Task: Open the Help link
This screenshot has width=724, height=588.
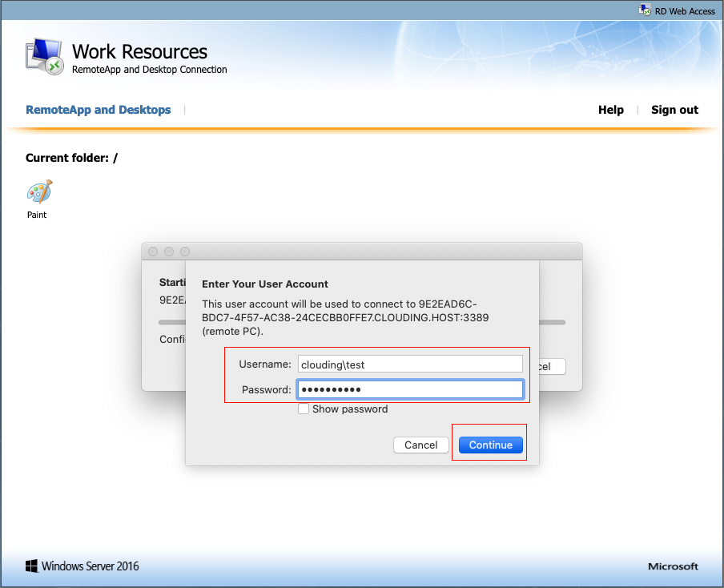Action: coord(611,110)
